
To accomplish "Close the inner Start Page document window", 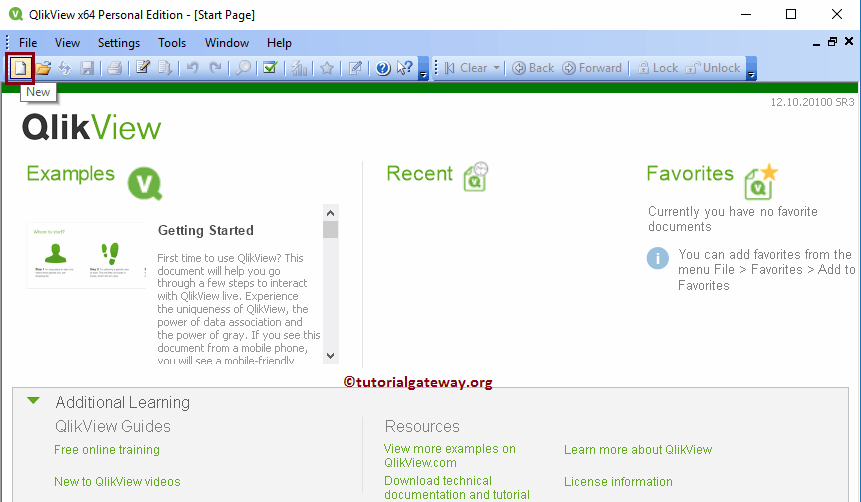I will (x=849, y=41).
